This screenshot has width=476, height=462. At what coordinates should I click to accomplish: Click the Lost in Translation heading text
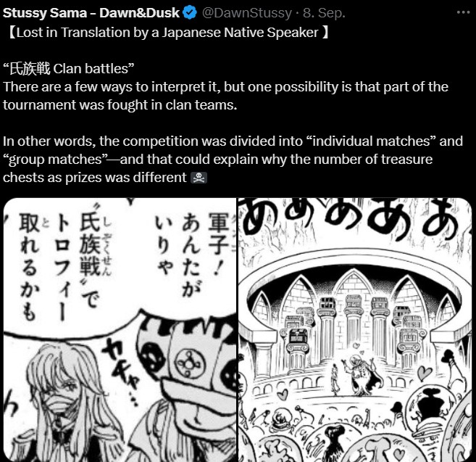tap(167, 33)
